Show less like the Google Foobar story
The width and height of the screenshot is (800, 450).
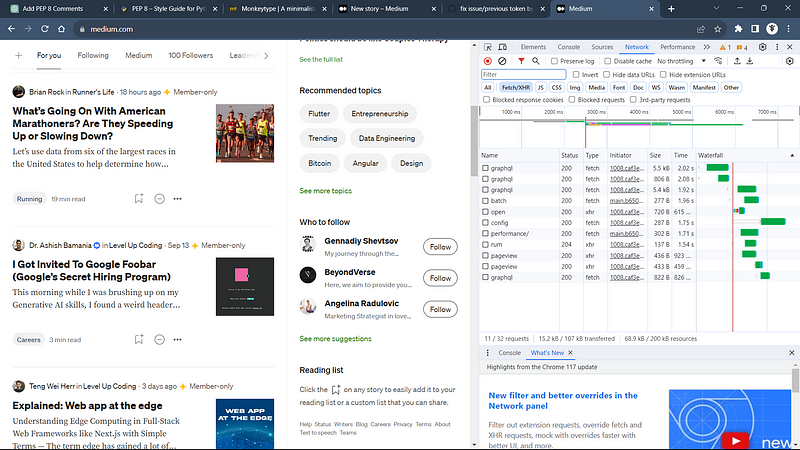click(159, 339)
